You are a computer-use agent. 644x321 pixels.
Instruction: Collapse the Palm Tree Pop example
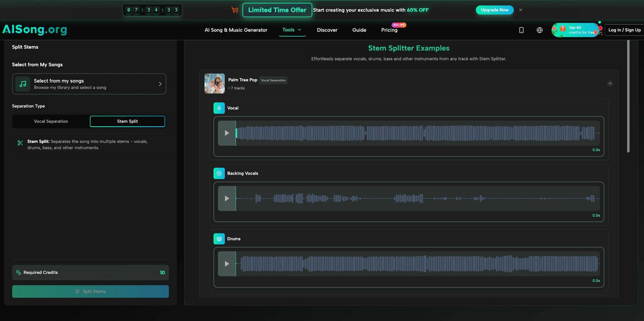coord(610,84)
